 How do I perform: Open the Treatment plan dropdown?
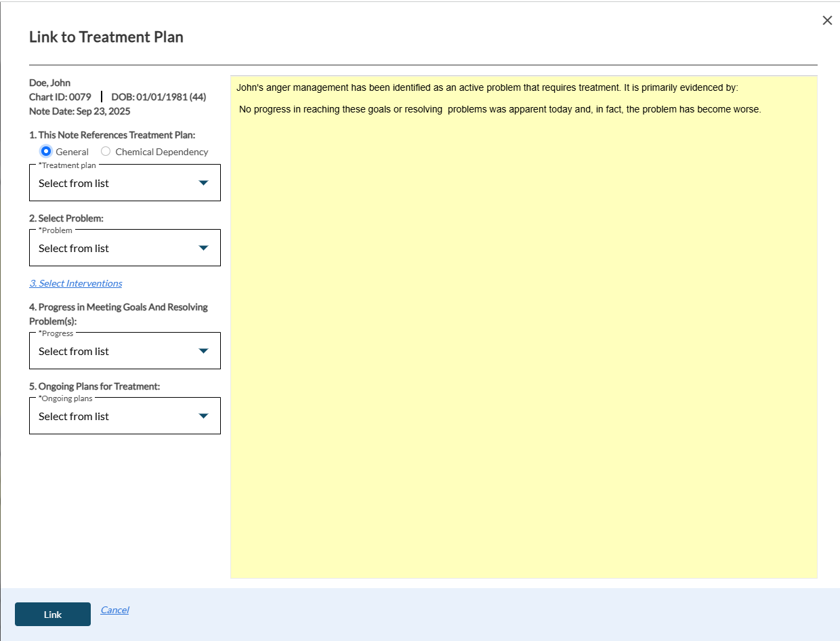125,183
